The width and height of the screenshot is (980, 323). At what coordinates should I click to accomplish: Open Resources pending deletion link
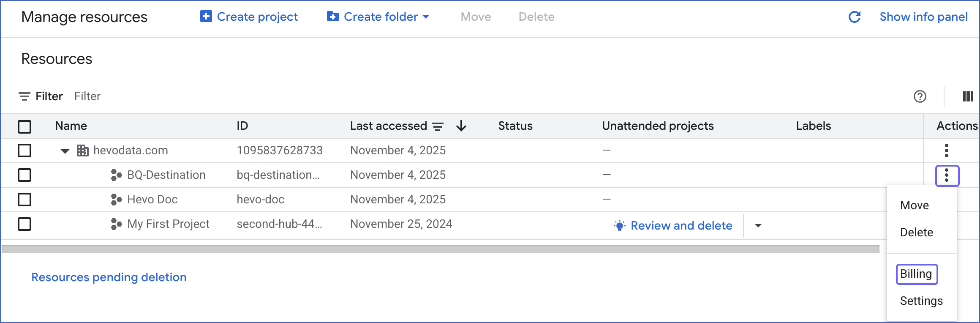click(x=109, y=277)
